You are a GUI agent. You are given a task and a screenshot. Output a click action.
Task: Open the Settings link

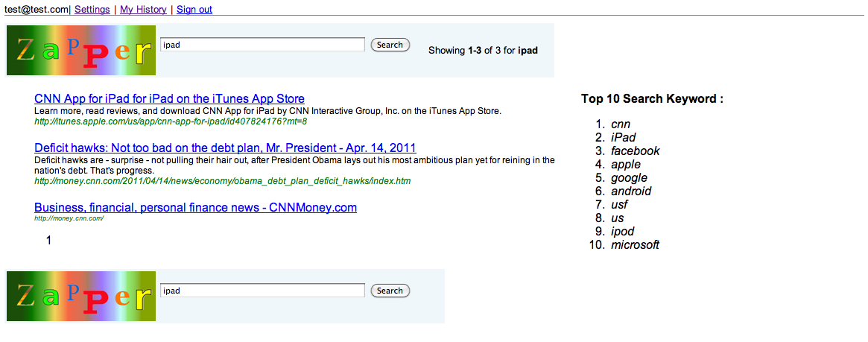tap(92, 10)
